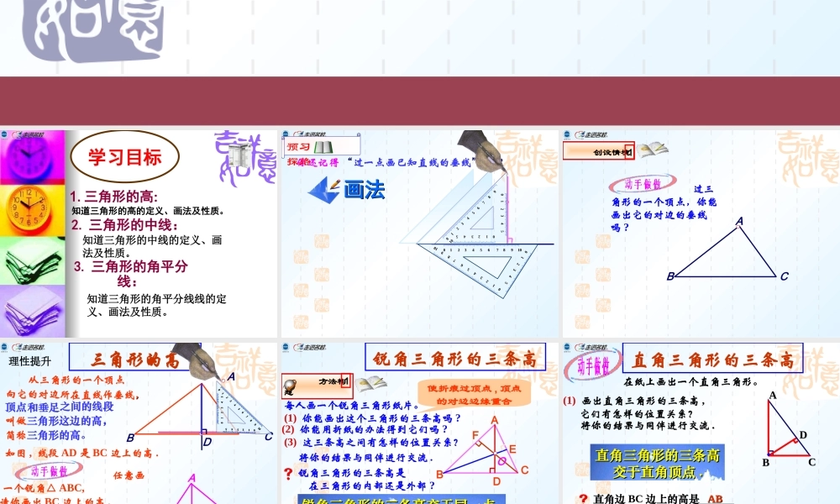Viewport: 840px width, 504px height.
Task: Click the green stacked books picture
Action: tap(32, 261)
